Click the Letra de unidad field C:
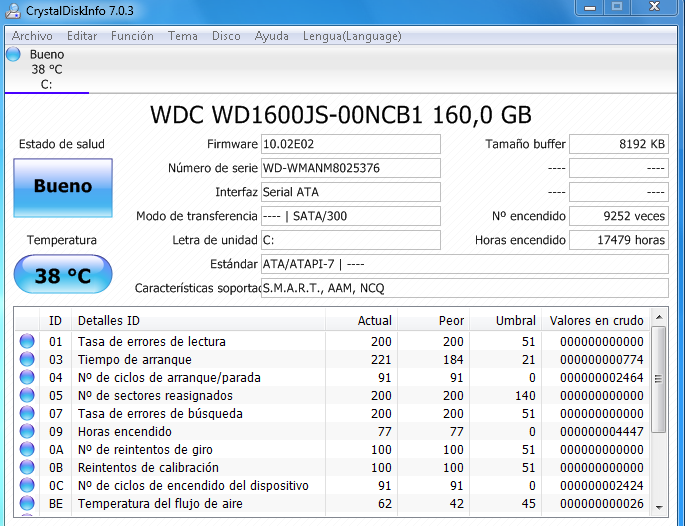 click(x=351, y=240)
